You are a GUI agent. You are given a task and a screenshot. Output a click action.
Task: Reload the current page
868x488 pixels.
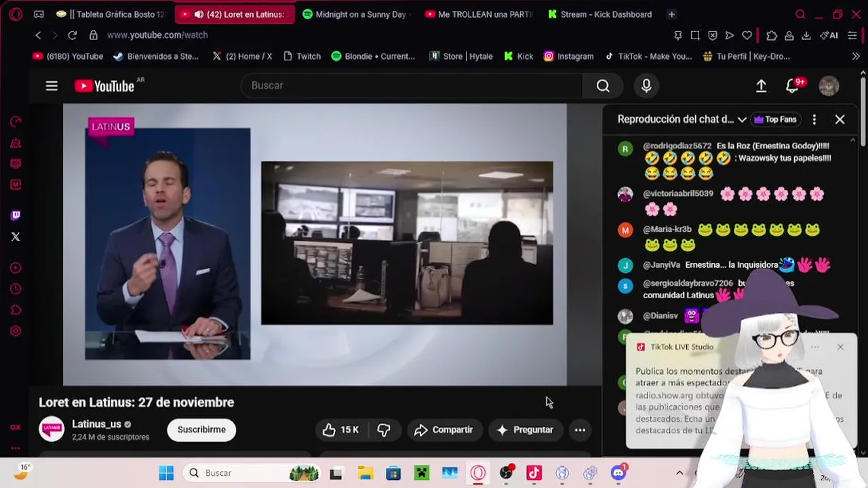click(72, 35)
